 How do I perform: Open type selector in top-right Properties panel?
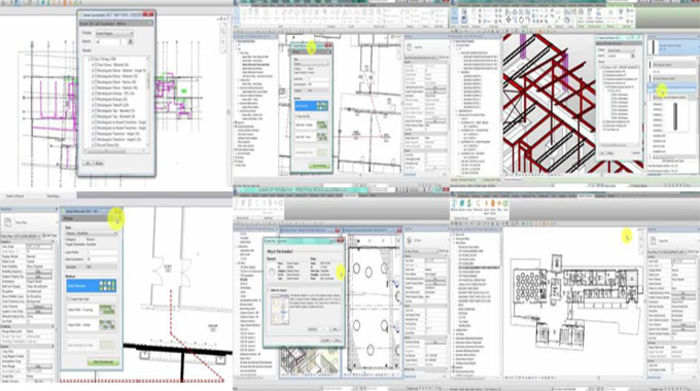click(674, 47)
